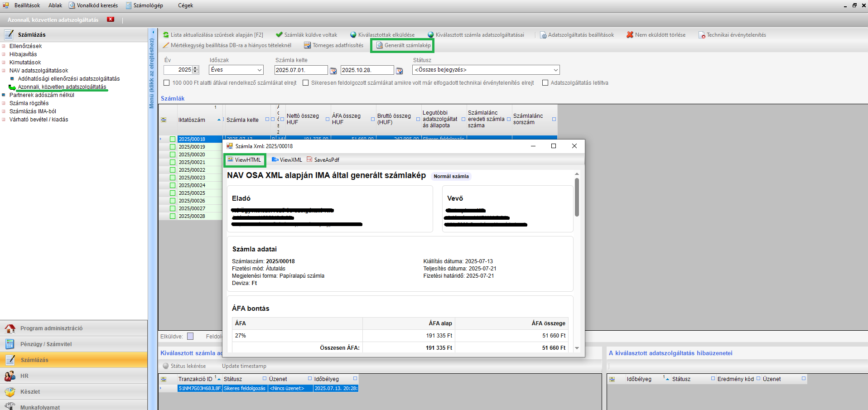
Task: Click the Nem elküldött törlése red X icon
Action: pos(630,35)
